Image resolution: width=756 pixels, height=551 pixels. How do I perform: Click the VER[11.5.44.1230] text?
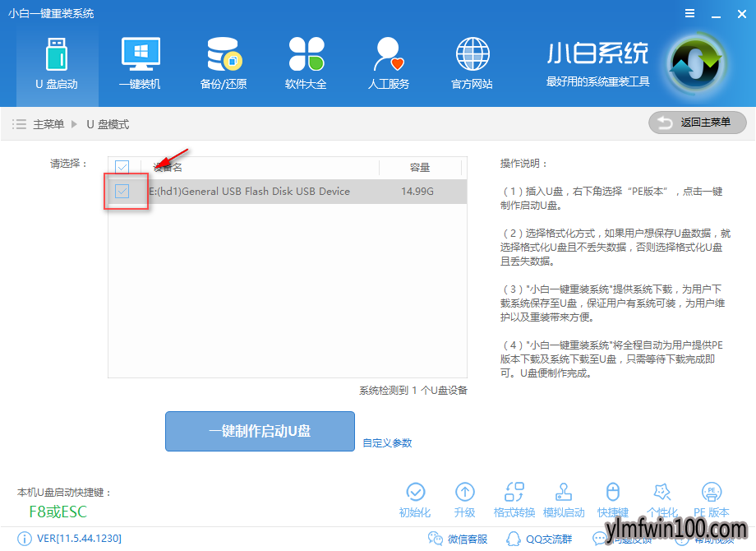click(x=79, y=539)
